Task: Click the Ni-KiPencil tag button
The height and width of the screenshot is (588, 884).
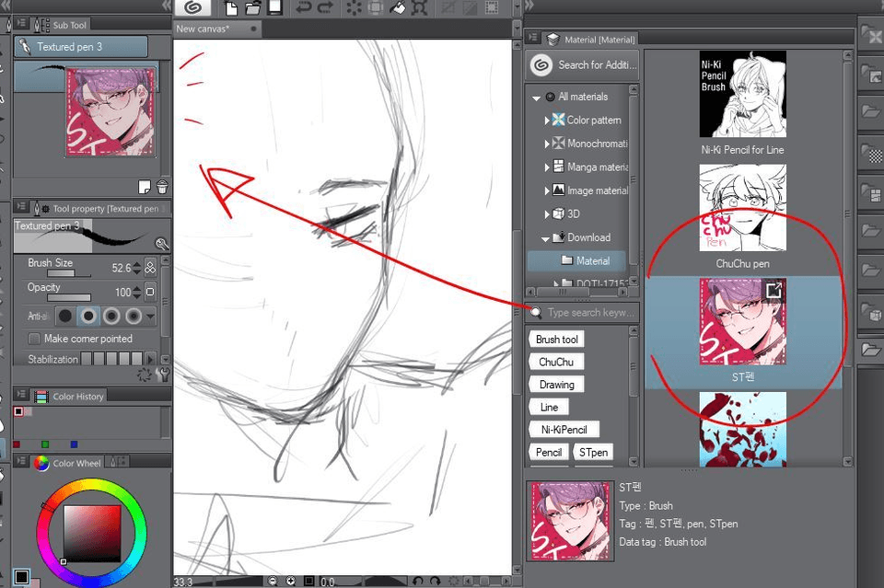Action: click(x=564, y=430)
